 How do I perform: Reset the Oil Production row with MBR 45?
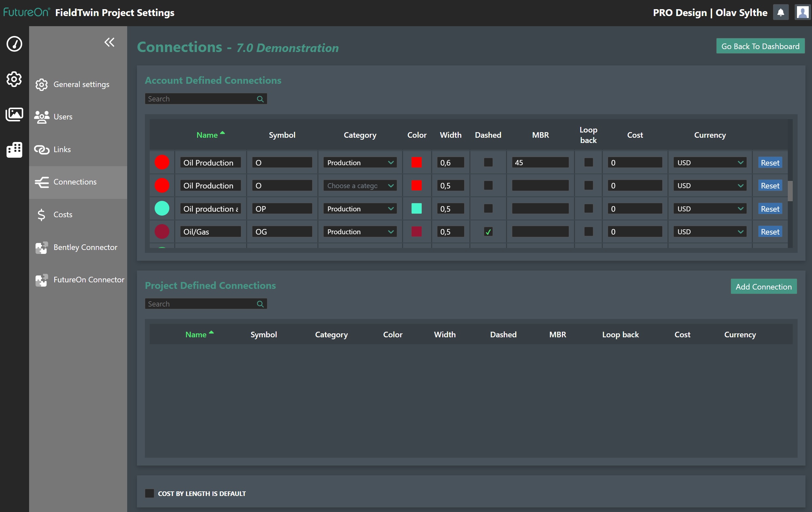[x=770, y=162]
